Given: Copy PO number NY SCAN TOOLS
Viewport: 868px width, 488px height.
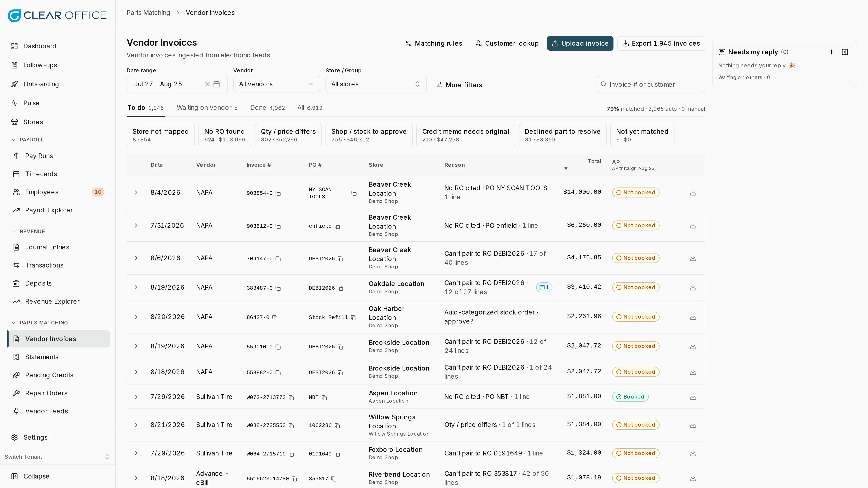Looking at the screenshot, I should pos(354,193).
